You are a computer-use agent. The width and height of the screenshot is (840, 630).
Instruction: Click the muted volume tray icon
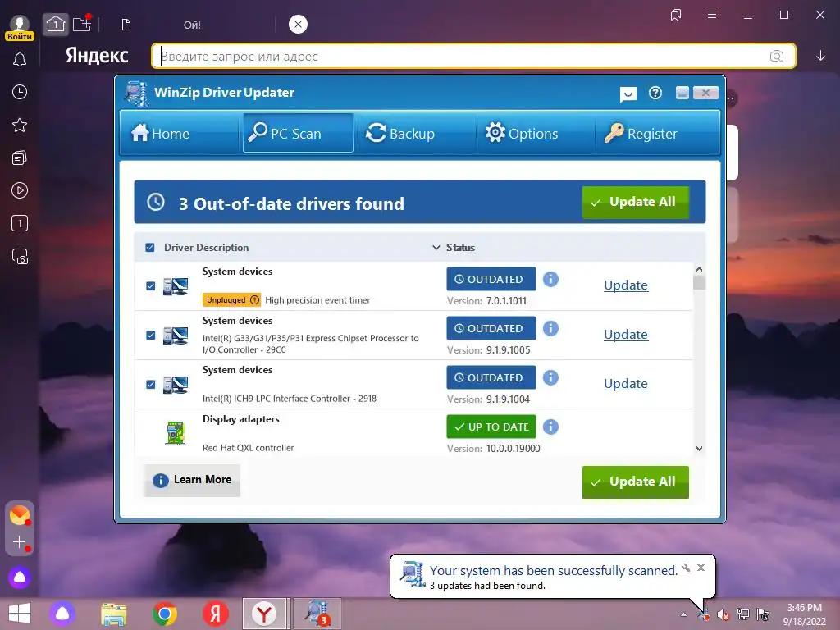724,615
